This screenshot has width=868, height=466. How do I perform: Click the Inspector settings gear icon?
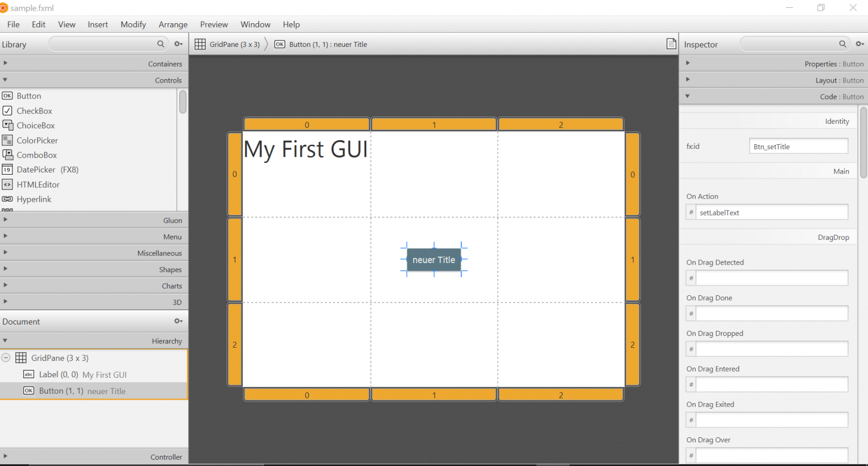(860, 44)
